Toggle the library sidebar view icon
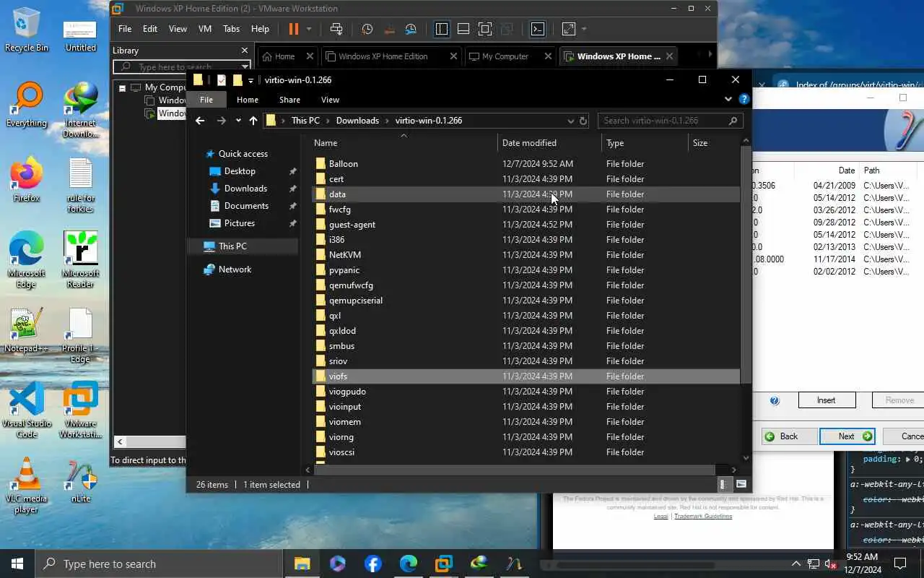Image resolution: width=924 pixels, height=578 pixels. [442, 29]
